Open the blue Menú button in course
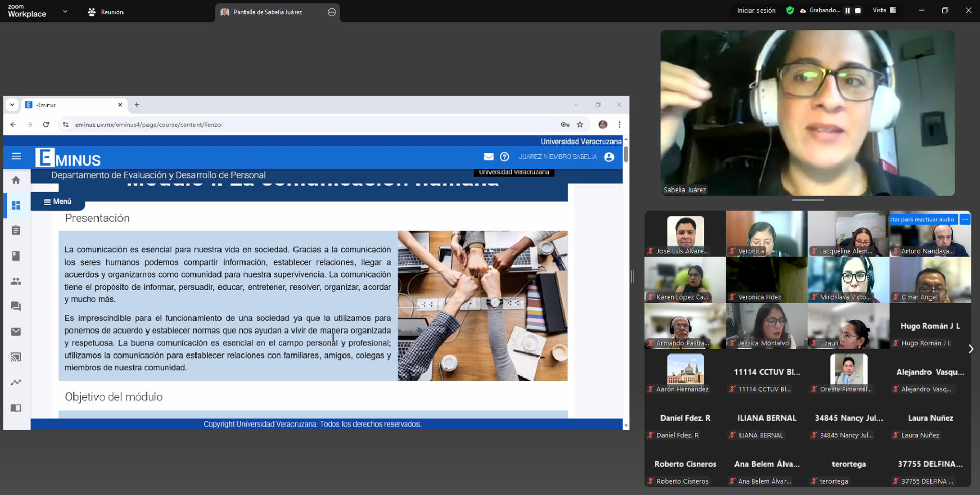980x495 pixels. click(58, 201)
